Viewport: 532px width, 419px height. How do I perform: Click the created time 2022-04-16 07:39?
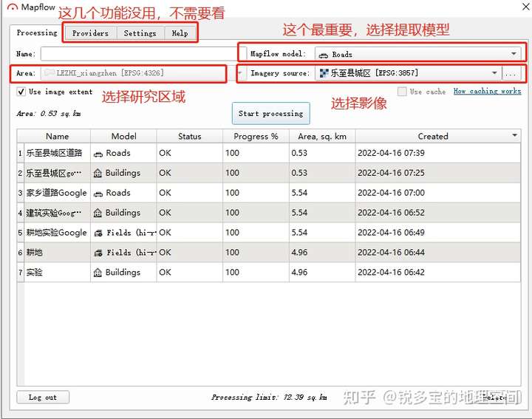391,153
